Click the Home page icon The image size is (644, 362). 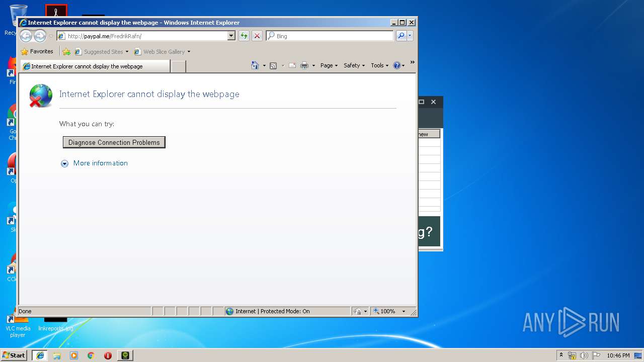[x=255, y=65]
